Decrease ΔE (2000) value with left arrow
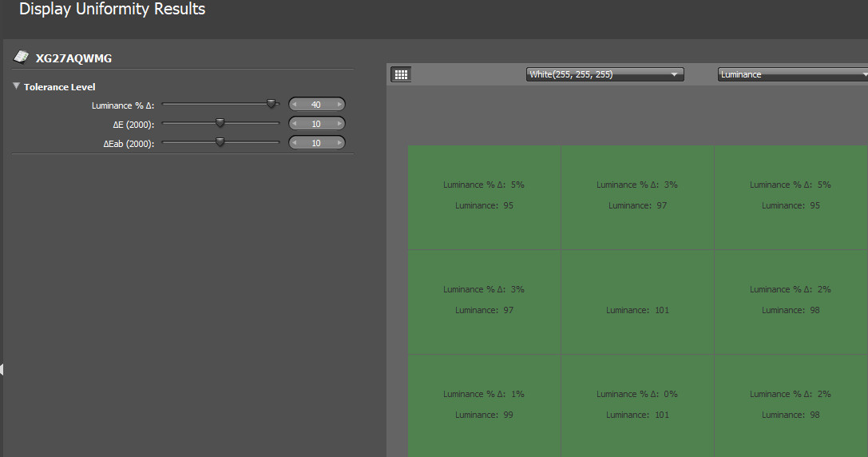This screenshot has height=457, width=868. click(295, 124)
